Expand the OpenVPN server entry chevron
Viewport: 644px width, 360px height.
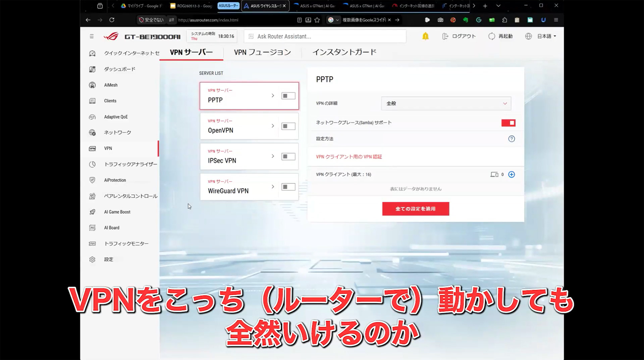[x=273, y=126]
